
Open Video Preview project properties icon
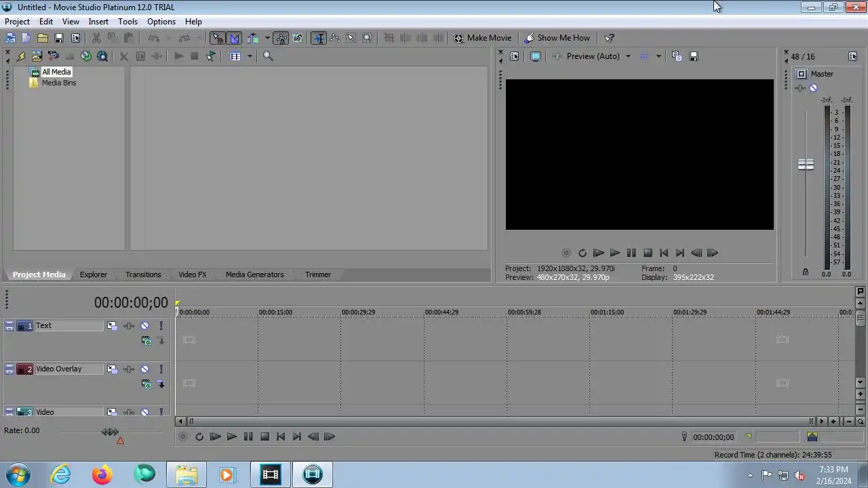[x=514, y=56]
